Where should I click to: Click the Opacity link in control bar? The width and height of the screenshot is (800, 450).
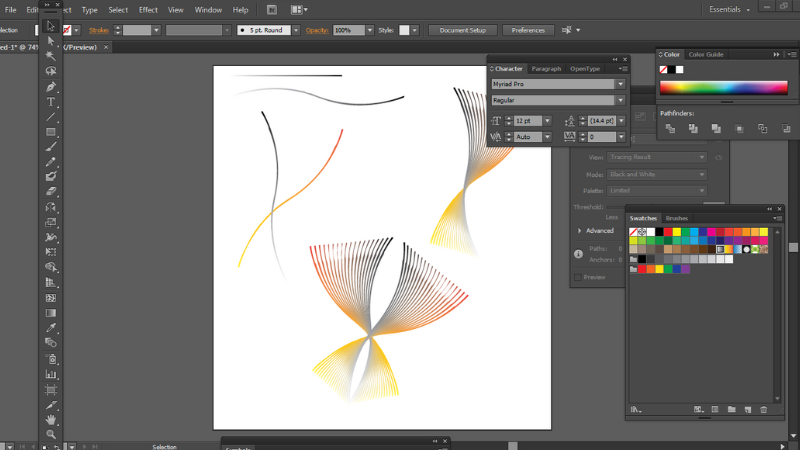[x=317, y=30]
